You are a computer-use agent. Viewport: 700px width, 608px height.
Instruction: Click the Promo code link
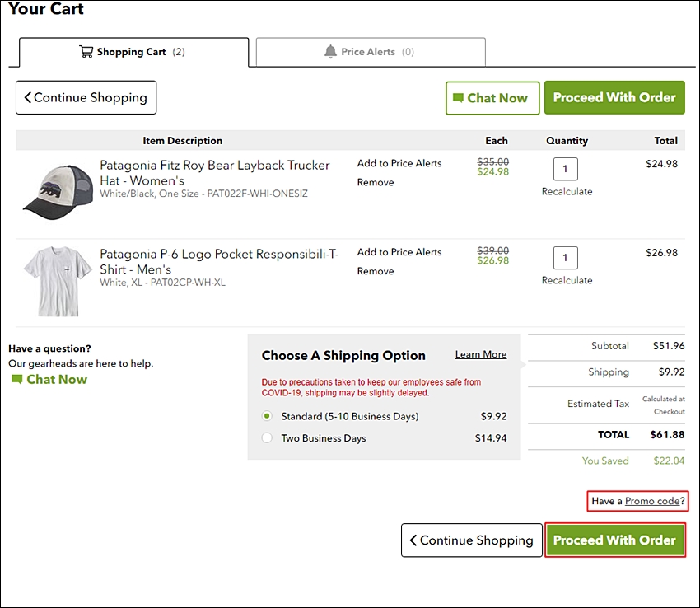click(x=652, y=501)
